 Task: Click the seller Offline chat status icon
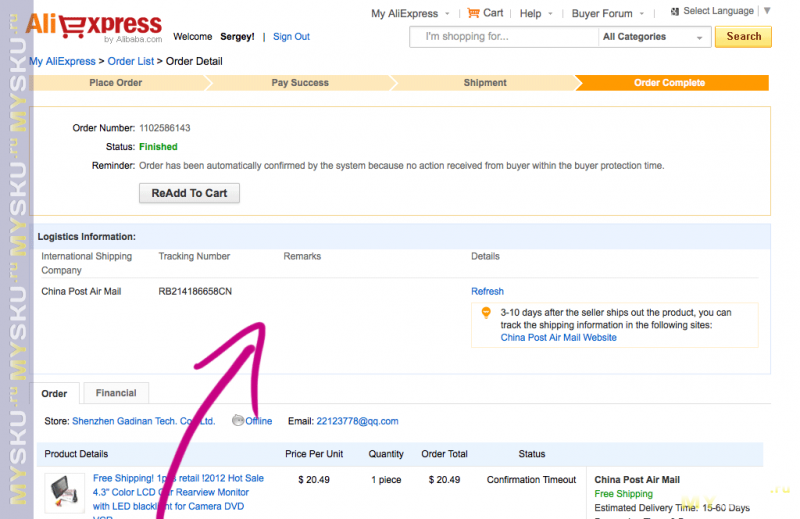click(238, 421)
